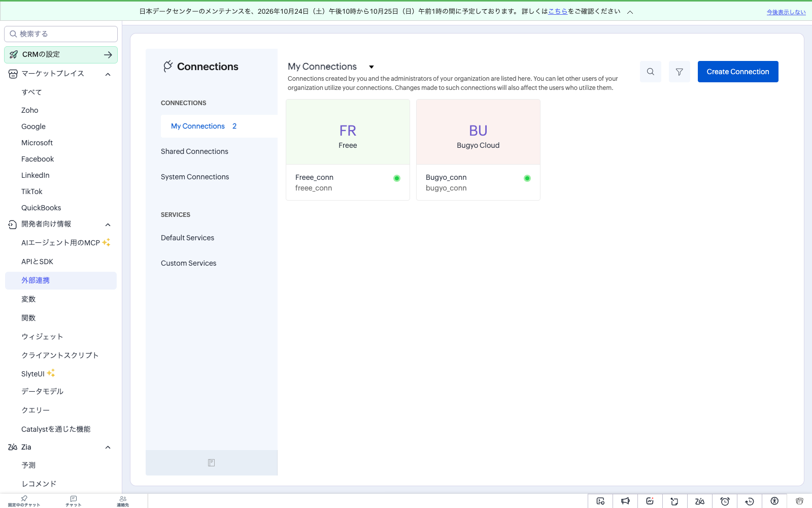Open the My Connections dropdown arrow

(x=371, y=67)
